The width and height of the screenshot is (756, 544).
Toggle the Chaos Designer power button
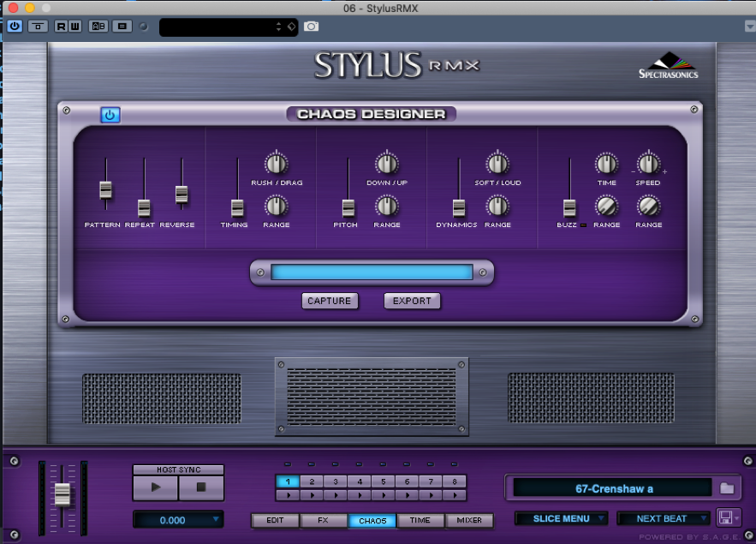(x=110, y=116)
